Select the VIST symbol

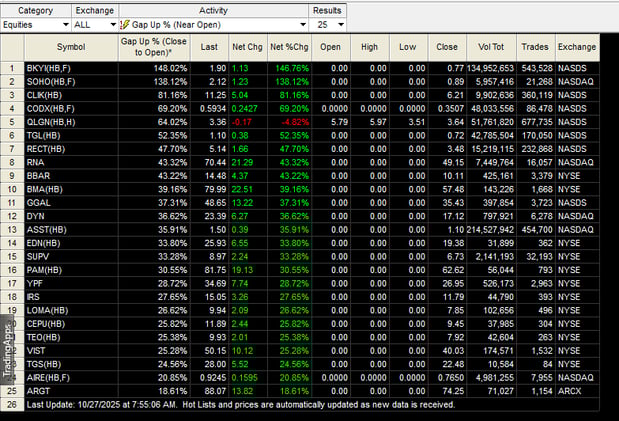[36, 351]
